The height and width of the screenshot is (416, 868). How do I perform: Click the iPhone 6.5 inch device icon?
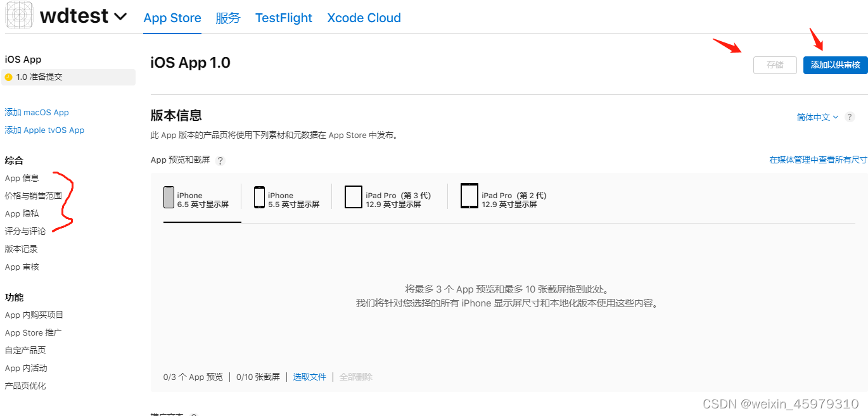[169, 197]
